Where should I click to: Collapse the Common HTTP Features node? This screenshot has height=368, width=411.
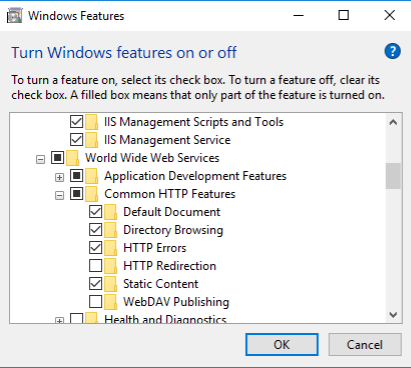[x=59, y=196]
